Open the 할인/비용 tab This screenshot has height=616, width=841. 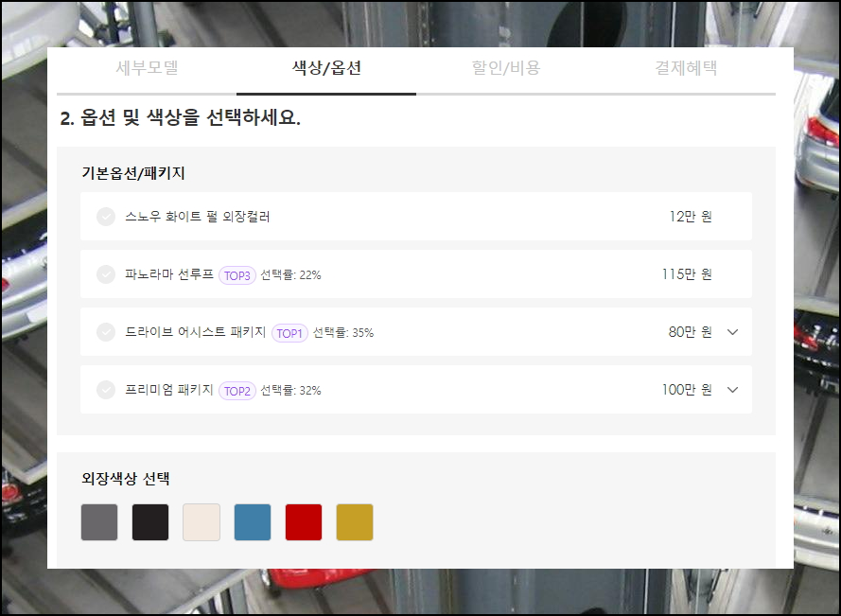coord(506,68)
